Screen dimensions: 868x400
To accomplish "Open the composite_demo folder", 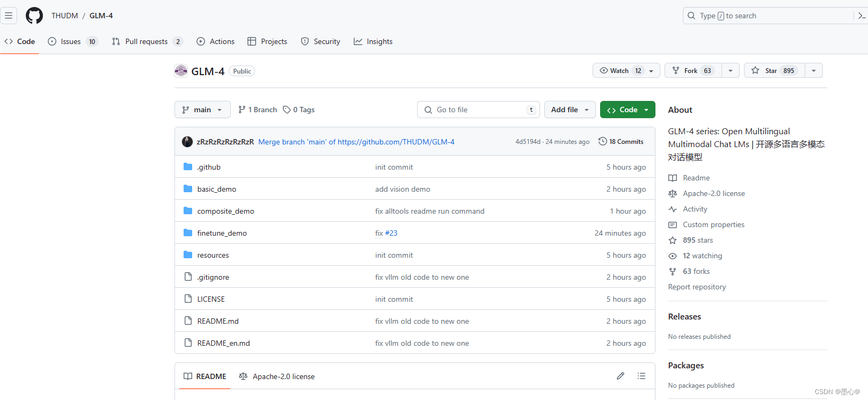I will (x=225, y=211).
